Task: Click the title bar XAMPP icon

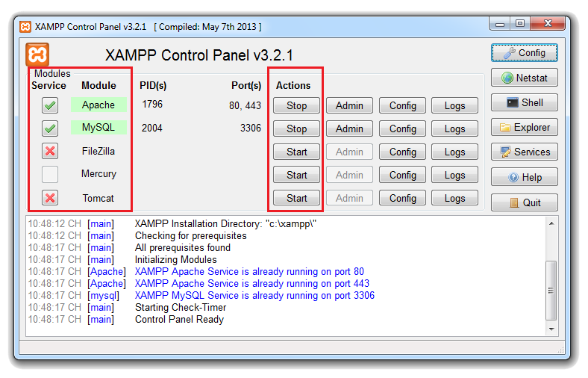Action: tap(25, 27)
